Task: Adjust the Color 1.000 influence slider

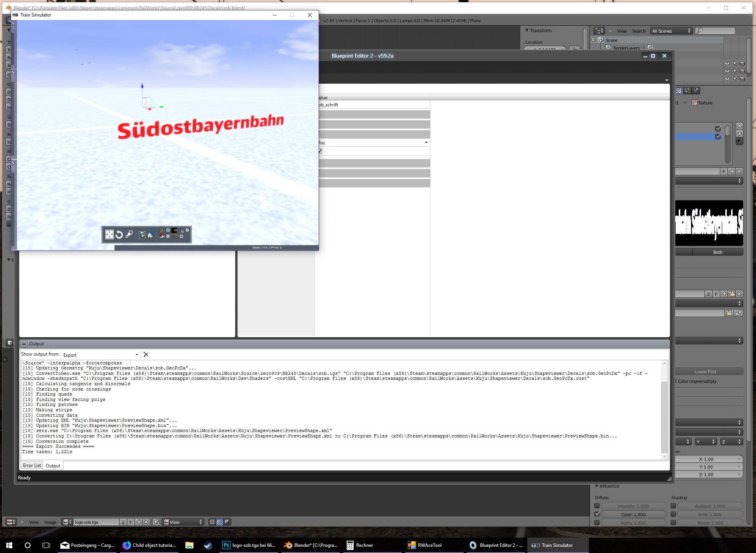Action: click(x=633, y=514)
